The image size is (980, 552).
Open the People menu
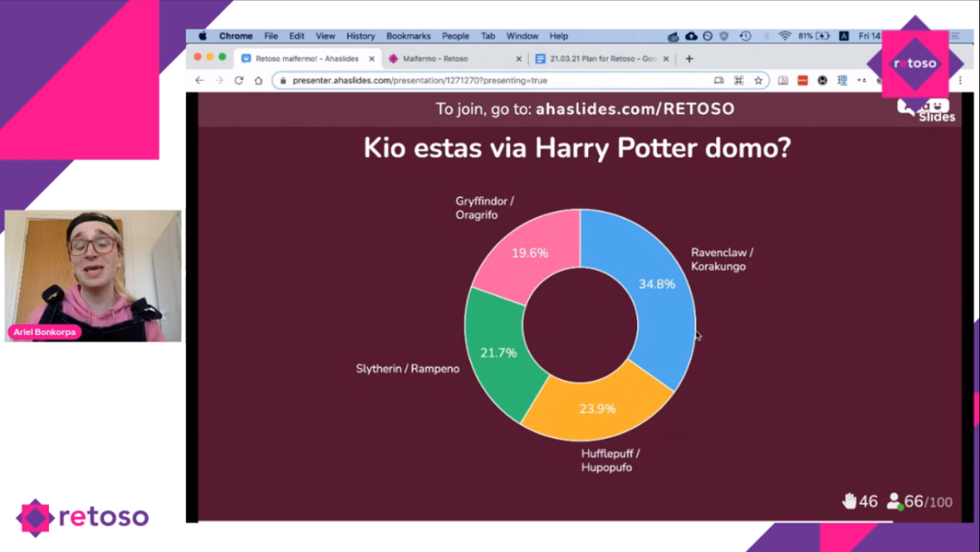pos(455,36)
